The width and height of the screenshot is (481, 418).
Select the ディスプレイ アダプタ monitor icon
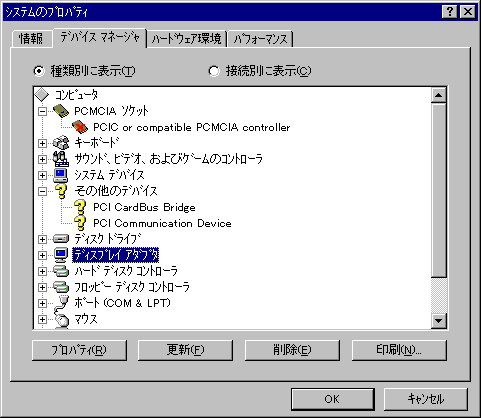coord(61,255)
